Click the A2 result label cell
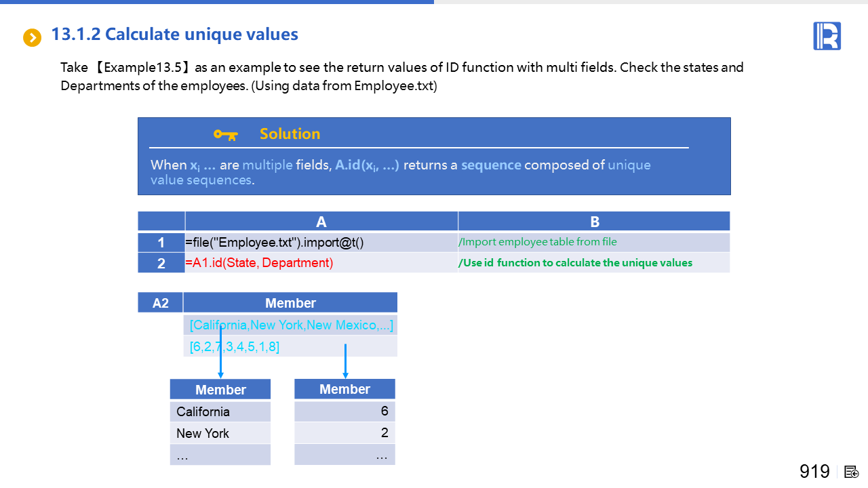Viewport: 868px width, 488px height. coord(161,303)
